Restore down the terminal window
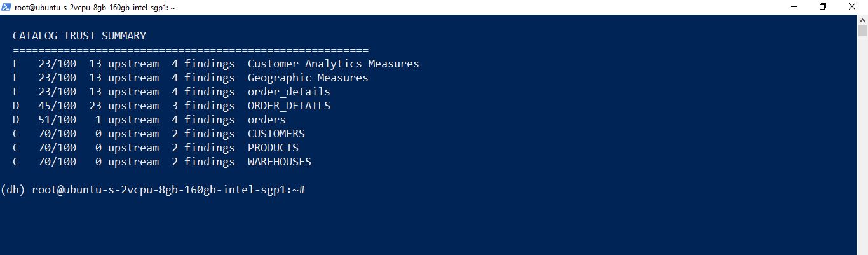The width and height of the screenshot is (868, 255). pyautogui.click(x=824, y=7)
